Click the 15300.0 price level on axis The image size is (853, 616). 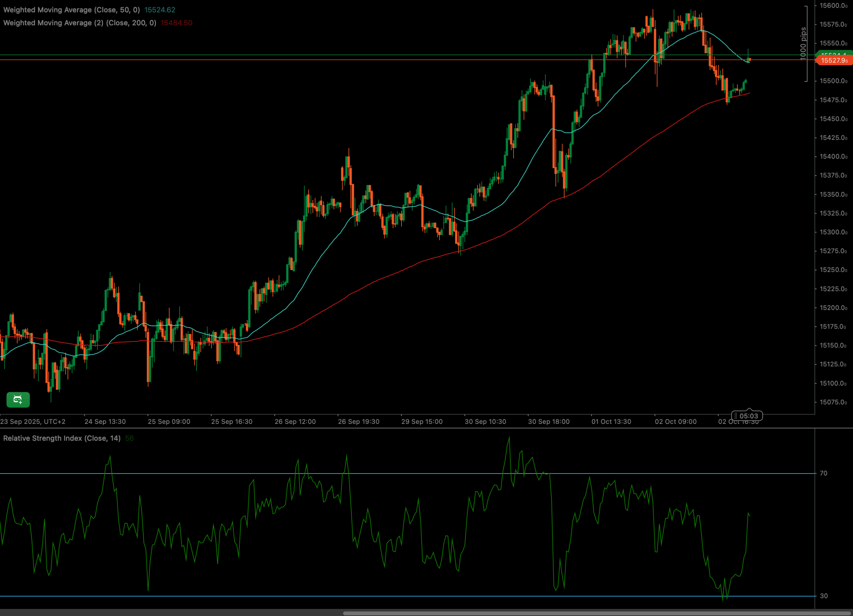(x=833, y=232)
